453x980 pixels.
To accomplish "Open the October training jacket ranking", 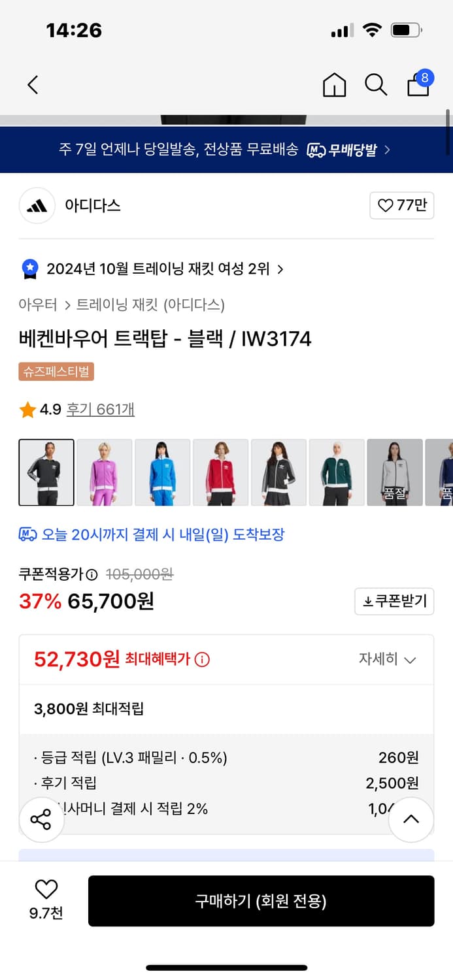I will (x=157, y=269).
